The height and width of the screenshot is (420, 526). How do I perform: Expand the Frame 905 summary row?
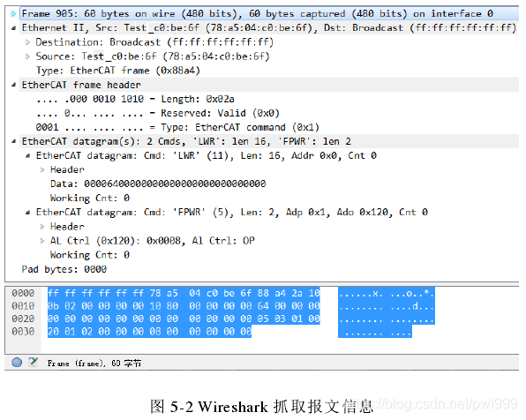(13, 14)
